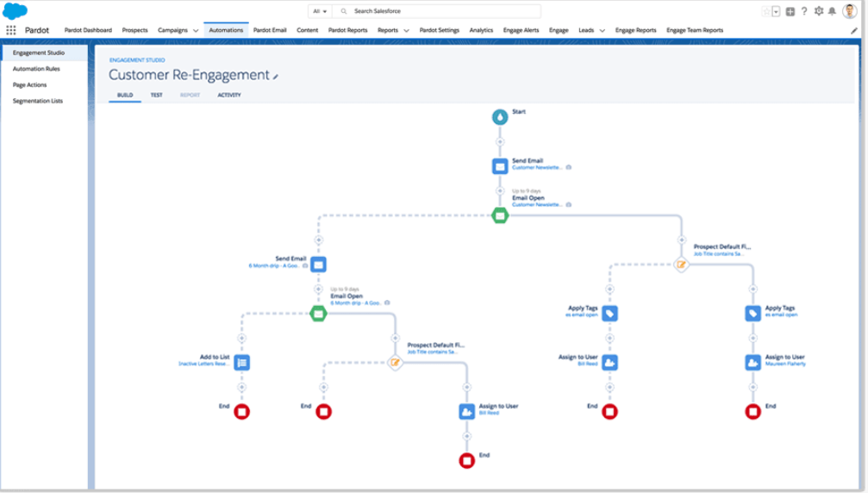
Task: Open the Automations tab
Action: [226, 30]
